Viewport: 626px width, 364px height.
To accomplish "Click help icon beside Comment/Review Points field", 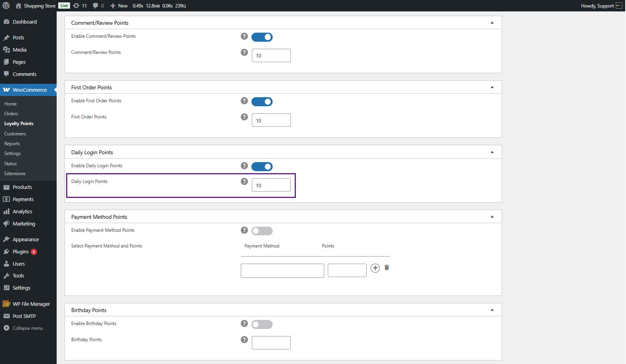I will click(244, 52).
